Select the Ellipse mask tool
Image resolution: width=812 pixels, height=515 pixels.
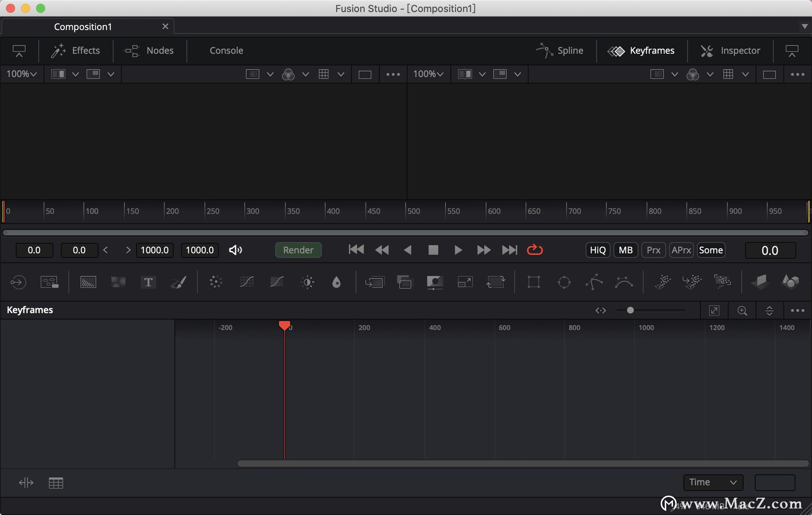tap(564, 282)
